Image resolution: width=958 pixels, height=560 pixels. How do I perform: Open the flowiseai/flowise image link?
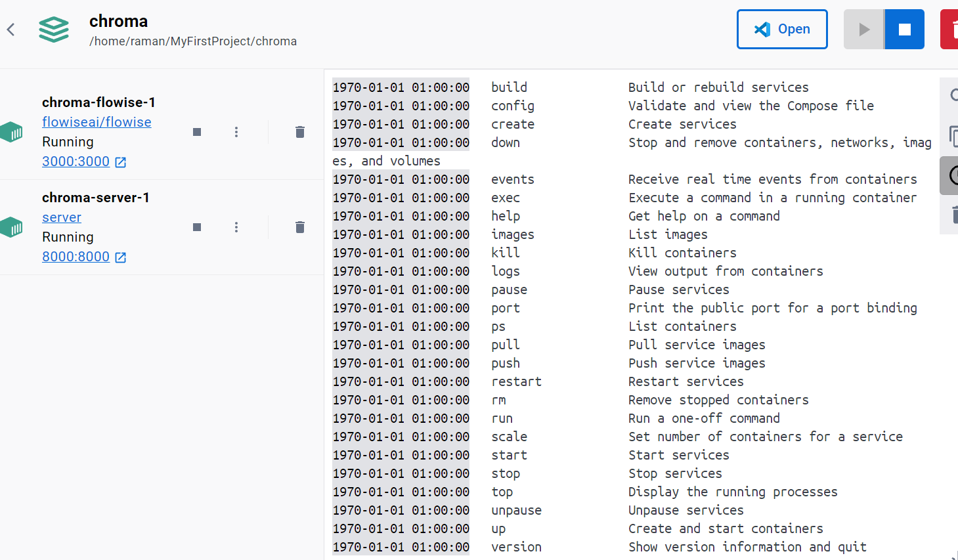pos(97,121)
